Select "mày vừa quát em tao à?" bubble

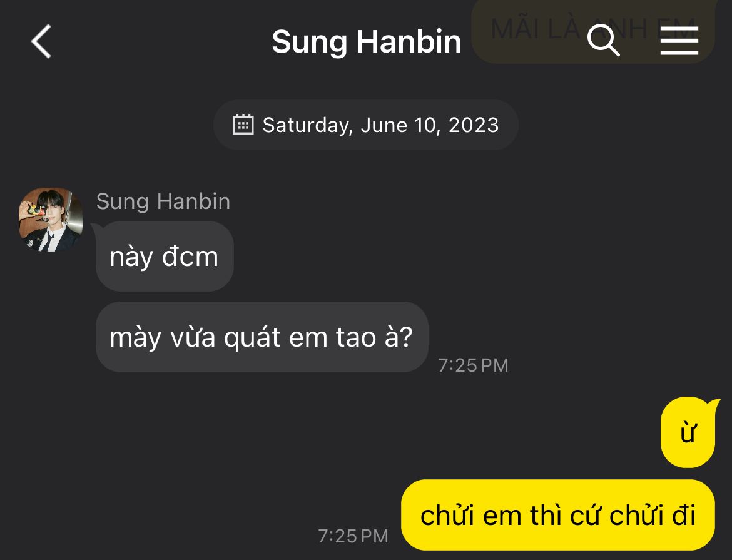[262, 337]
